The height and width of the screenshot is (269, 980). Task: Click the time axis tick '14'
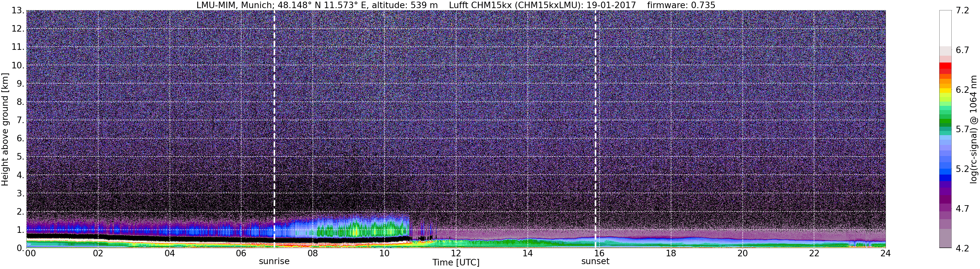[x=527, y=253]
